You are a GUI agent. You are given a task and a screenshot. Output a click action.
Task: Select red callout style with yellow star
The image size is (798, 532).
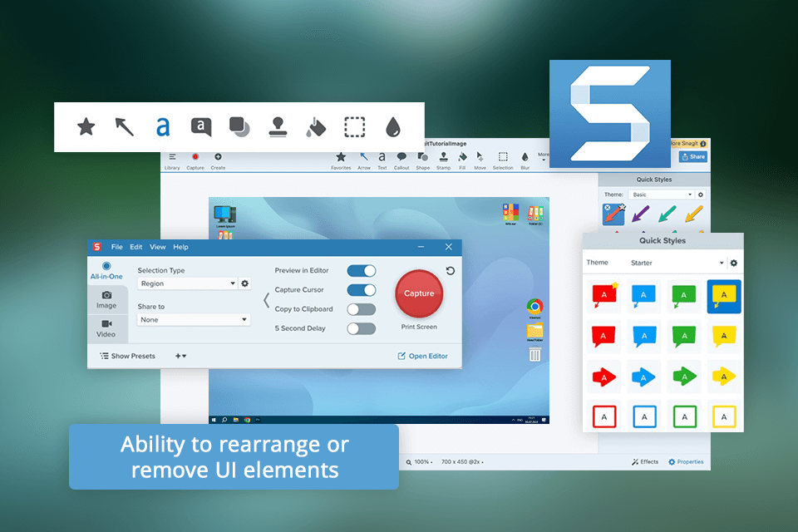604,296
